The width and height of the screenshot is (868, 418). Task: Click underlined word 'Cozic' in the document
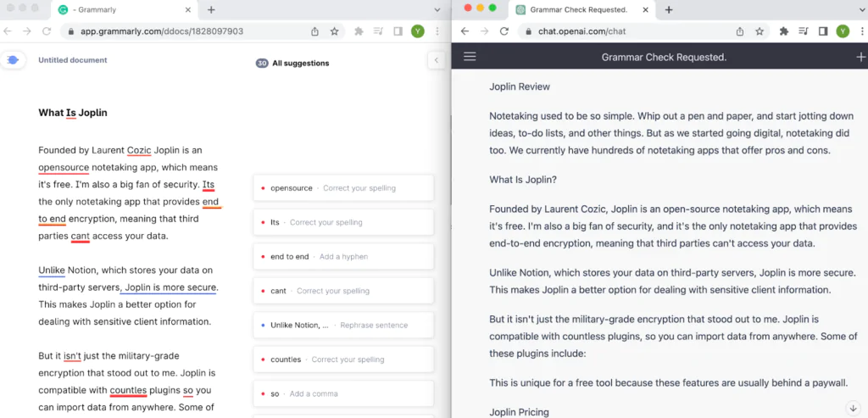tap(139, 151)
